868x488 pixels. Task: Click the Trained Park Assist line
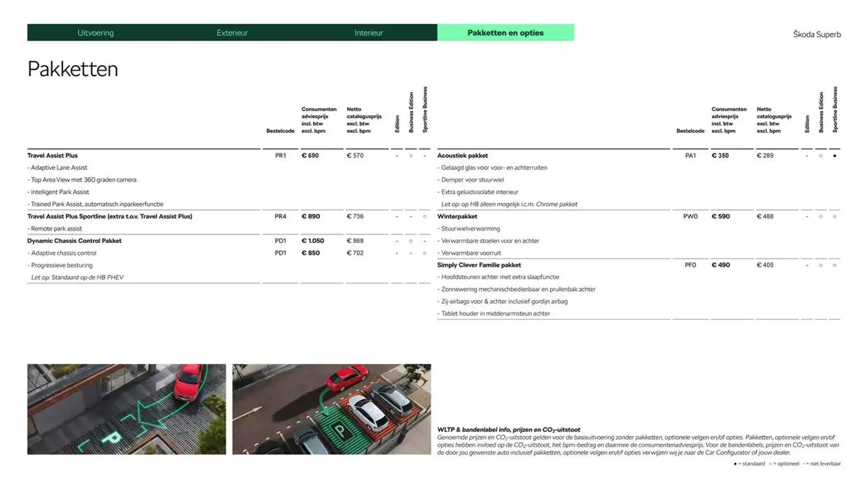pos(95,204)
